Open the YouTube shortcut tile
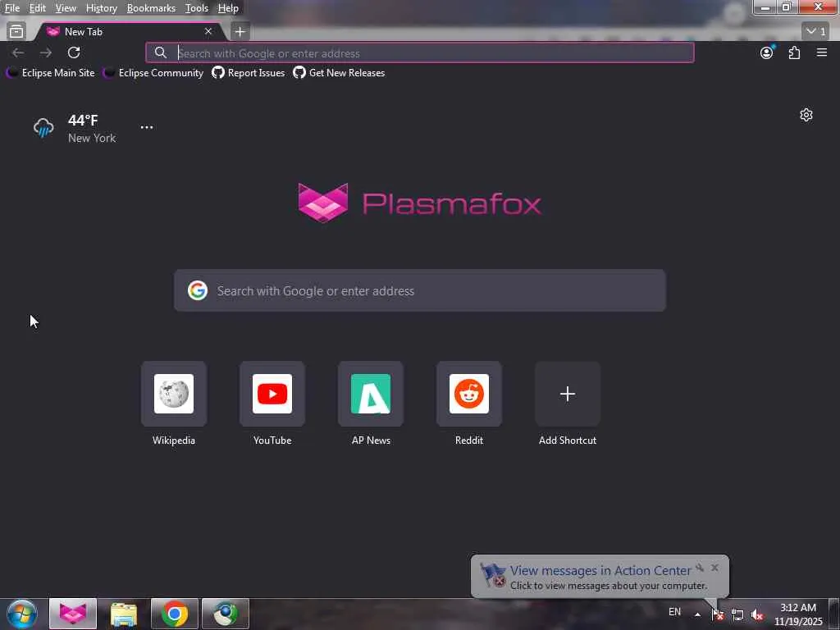Screen dimensions: 840x630 (x=272, y=394)
